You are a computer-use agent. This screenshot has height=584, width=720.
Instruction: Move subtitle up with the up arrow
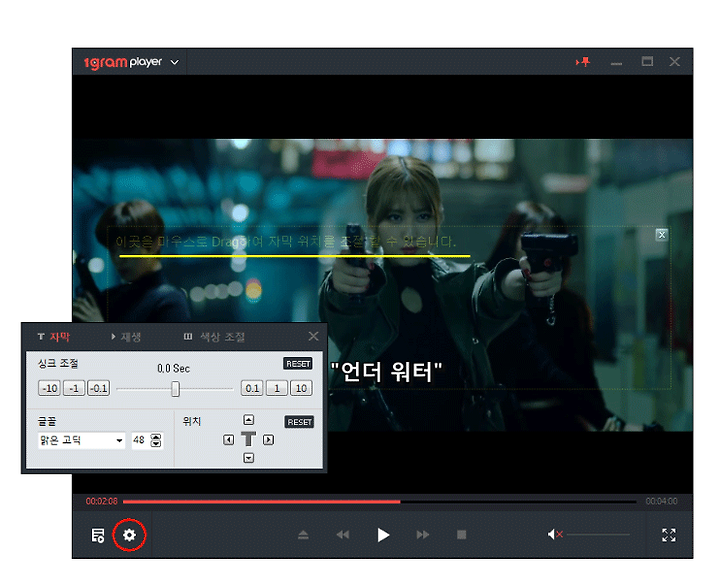tap(248, 420)
